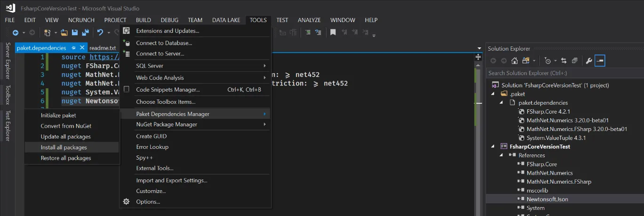Select System.ValueTuple 4.3.1 package node
This screenshot has height=216, width=644.
tap(556, 138)
